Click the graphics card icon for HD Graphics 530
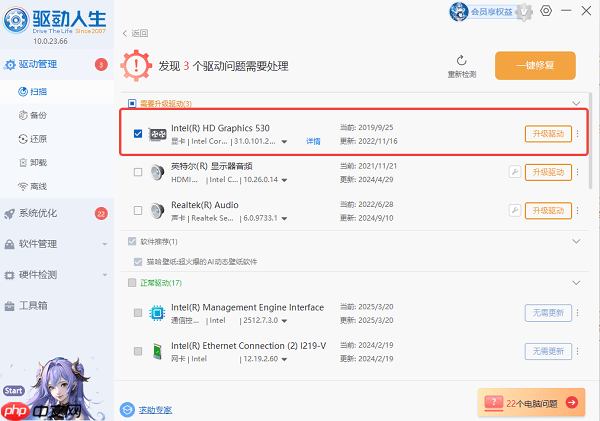The height and width of the screenshot is (421, 600). tap(157, 134)
